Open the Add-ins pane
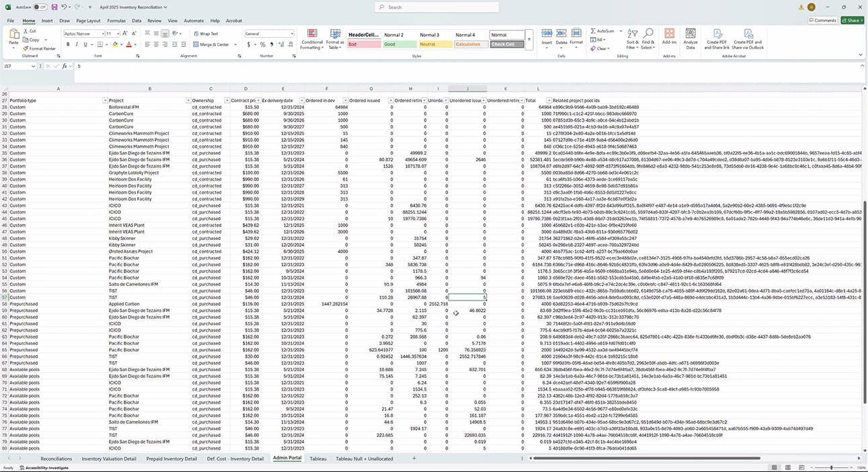The width and height of the screenshot is (868, 472). click(x=669, y=36)
